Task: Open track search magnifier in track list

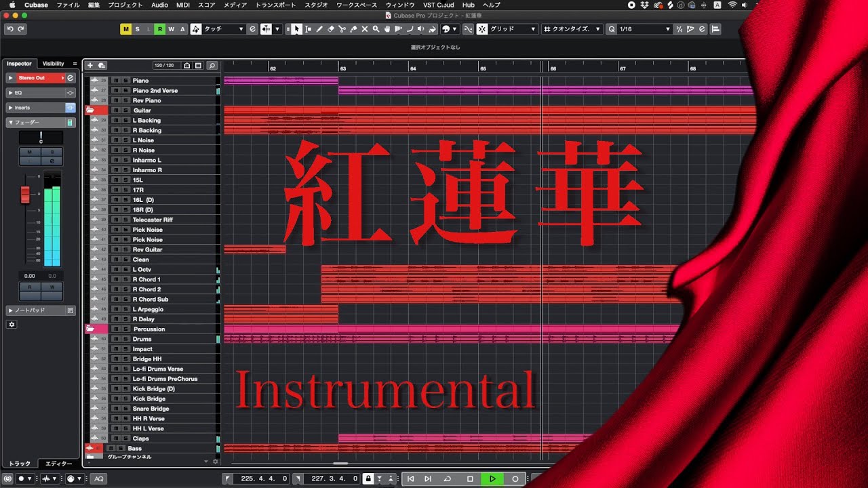Action: click(212, 66)
